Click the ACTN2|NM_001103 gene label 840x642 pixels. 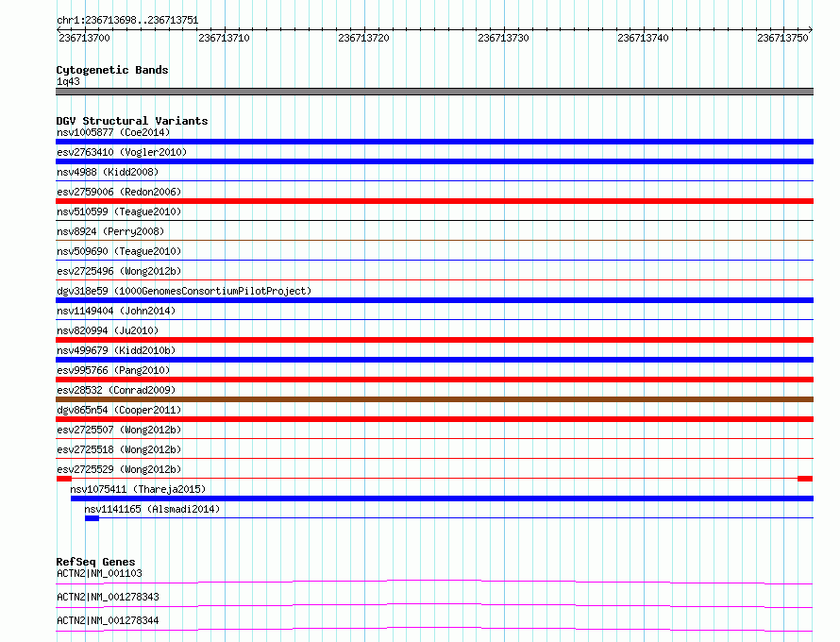99,573
